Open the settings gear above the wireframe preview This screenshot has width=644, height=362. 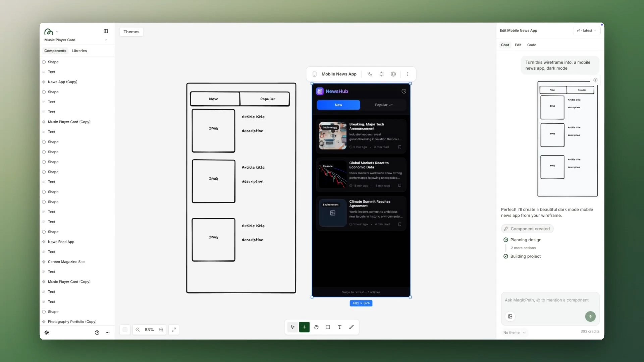596,80
